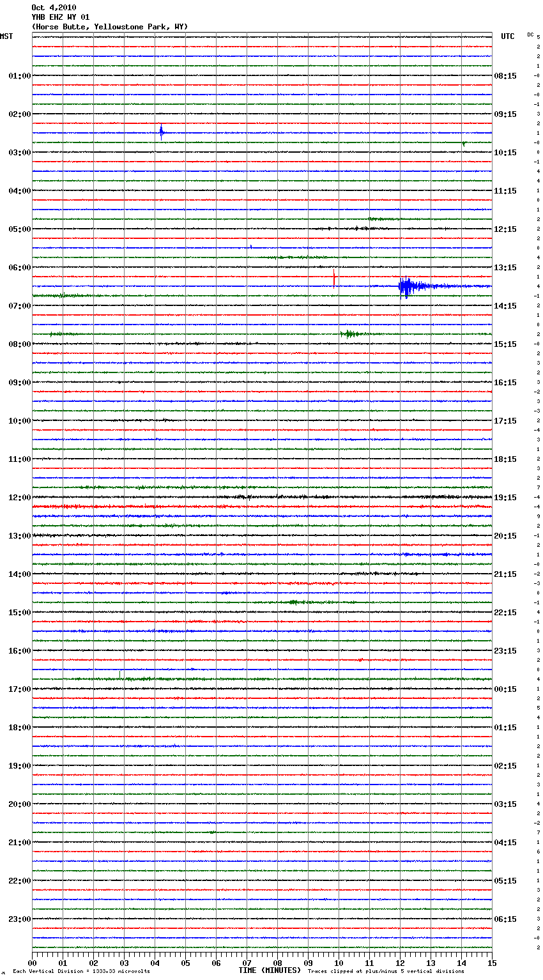Click the 'MST' axis header
The width and height of the screenshot is (543, 980).
pyautogui.click(x=6, y=36)
